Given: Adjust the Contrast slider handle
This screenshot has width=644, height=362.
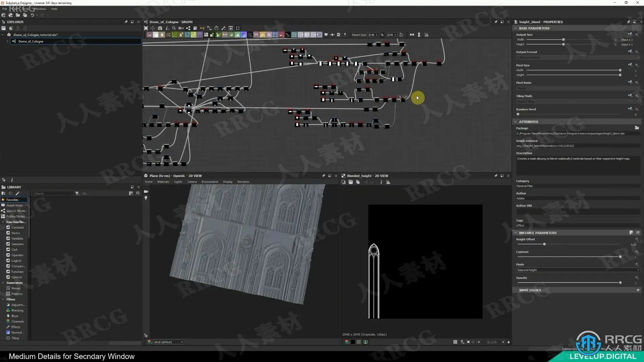Looking at the screenshot, I should click(x=620, y=257).
